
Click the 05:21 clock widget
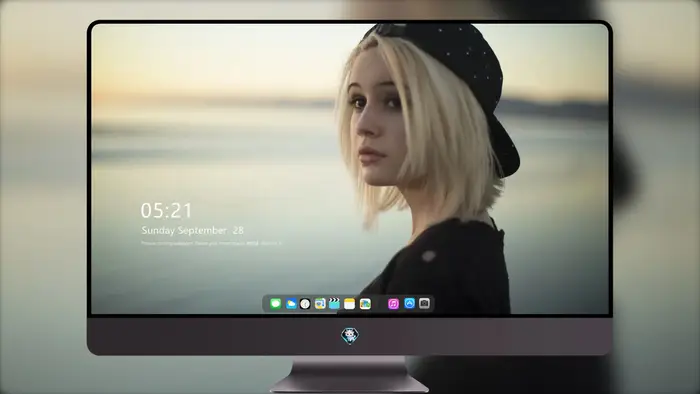[166, 211]
